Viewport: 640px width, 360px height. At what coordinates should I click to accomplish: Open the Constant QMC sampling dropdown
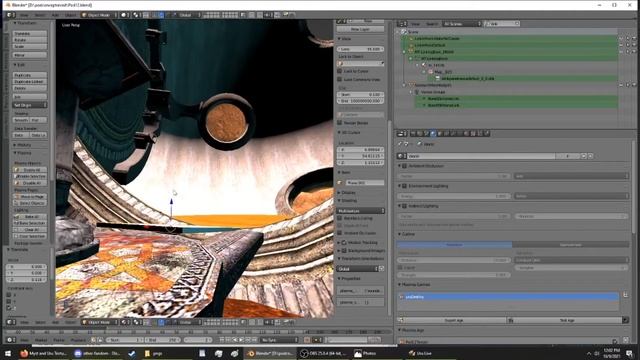tap(571, 260)
